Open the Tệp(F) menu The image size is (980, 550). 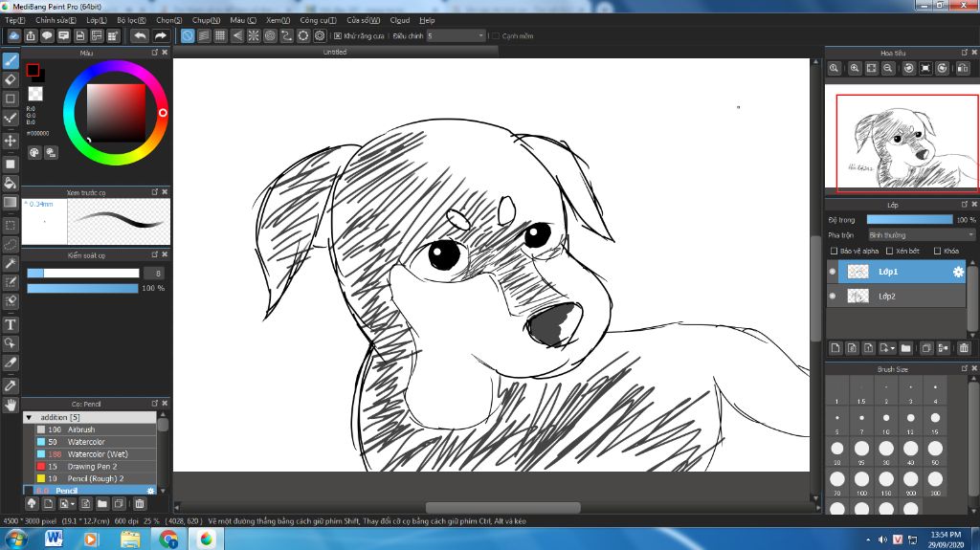click(x=15, y=21)
